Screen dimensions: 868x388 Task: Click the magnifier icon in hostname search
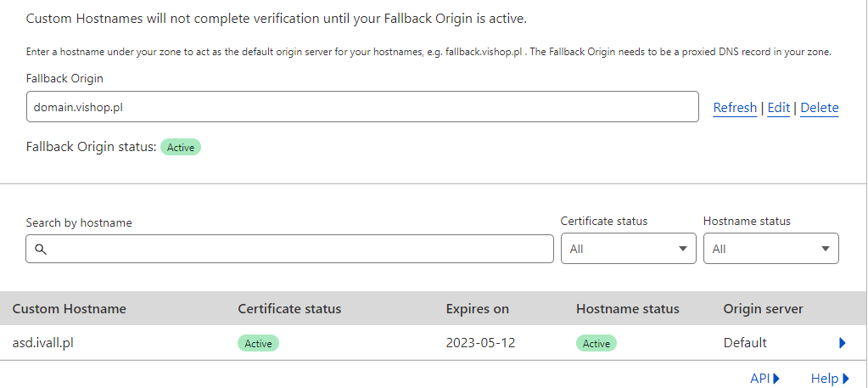[40, 250]
